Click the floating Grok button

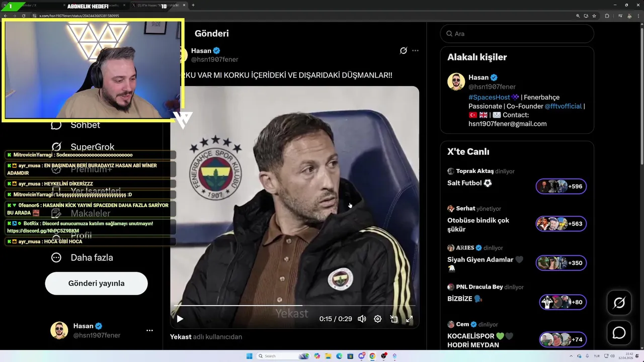coord(619,303)
